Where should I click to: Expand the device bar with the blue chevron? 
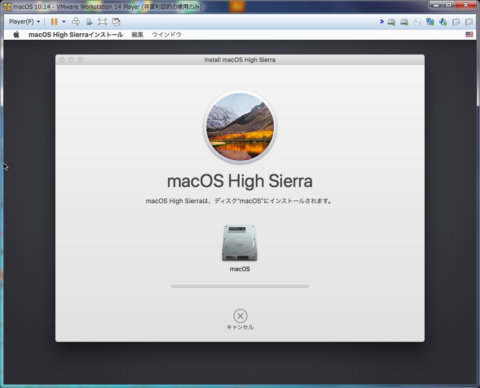[x=382, y=22]
